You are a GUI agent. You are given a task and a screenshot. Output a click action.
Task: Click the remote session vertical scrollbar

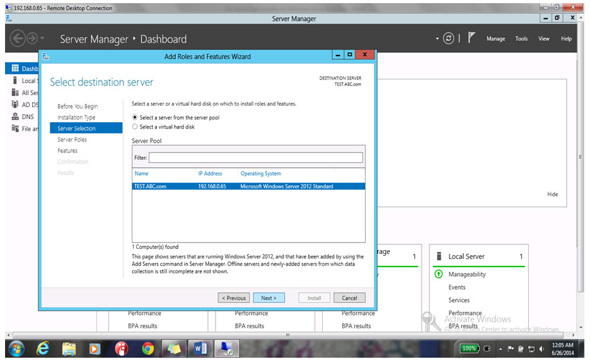click(581, 157)
